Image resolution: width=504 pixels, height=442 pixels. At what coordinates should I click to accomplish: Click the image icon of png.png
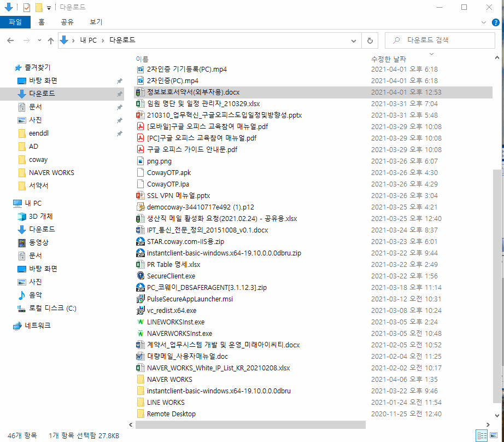click(140, 161)
